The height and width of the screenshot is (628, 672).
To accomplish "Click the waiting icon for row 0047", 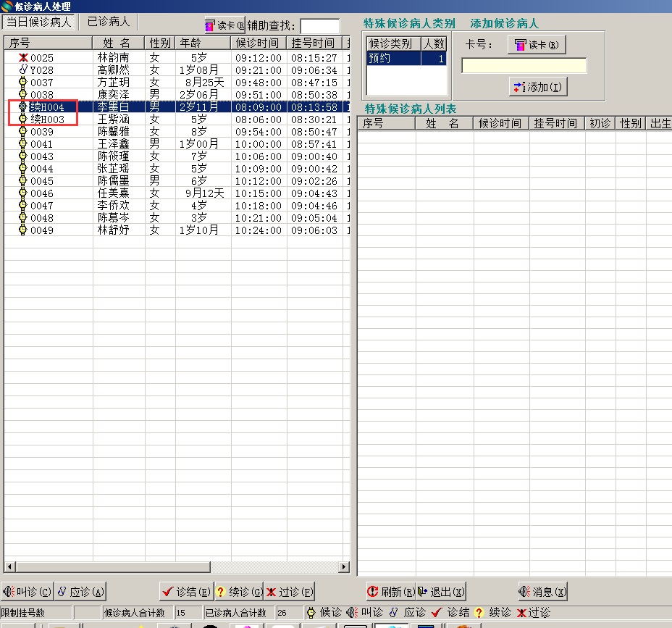I will pyautogui.click(x=23, y=205).
